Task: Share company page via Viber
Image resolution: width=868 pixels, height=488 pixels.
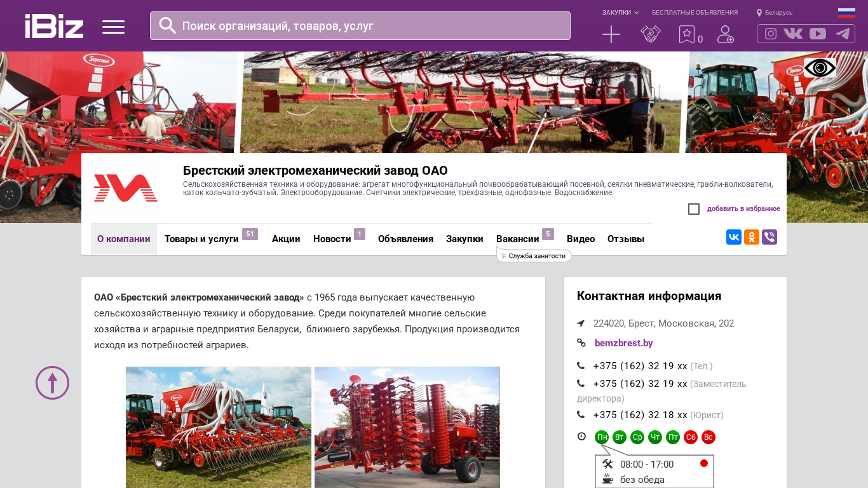Action: (x=770, y=237)
